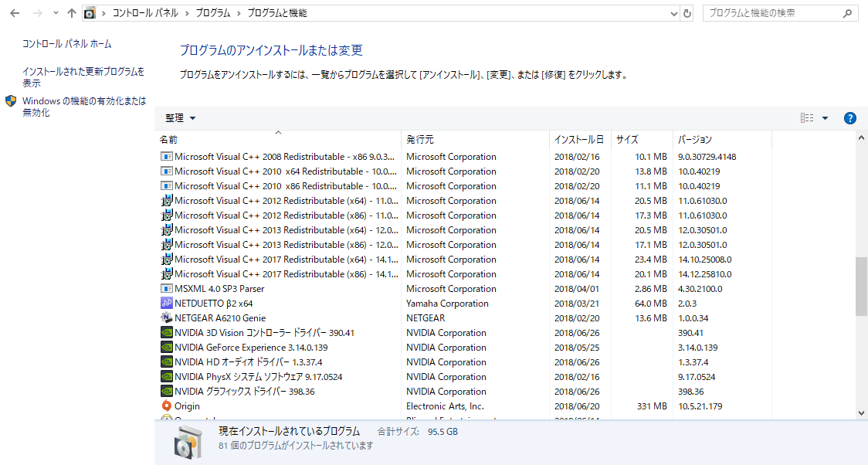Open the 整理 menu
This screenshot has width=868, height=465.
point(181,118)
